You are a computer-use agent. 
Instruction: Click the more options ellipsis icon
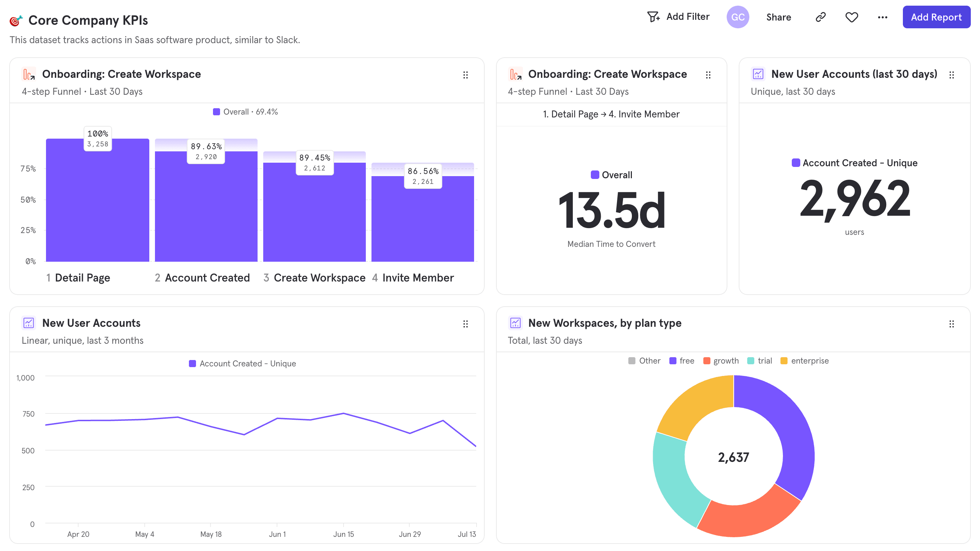882,17
